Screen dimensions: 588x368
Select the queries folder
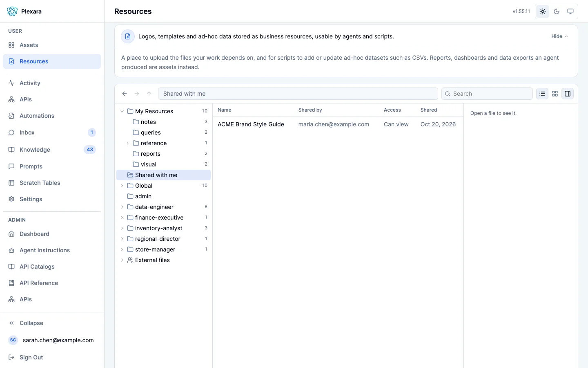point(163,132)
